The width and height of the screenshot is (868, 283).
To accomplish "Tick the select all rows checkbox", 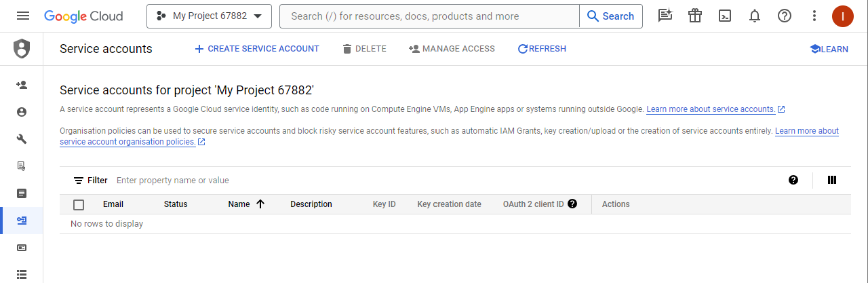I will [79, 204].
